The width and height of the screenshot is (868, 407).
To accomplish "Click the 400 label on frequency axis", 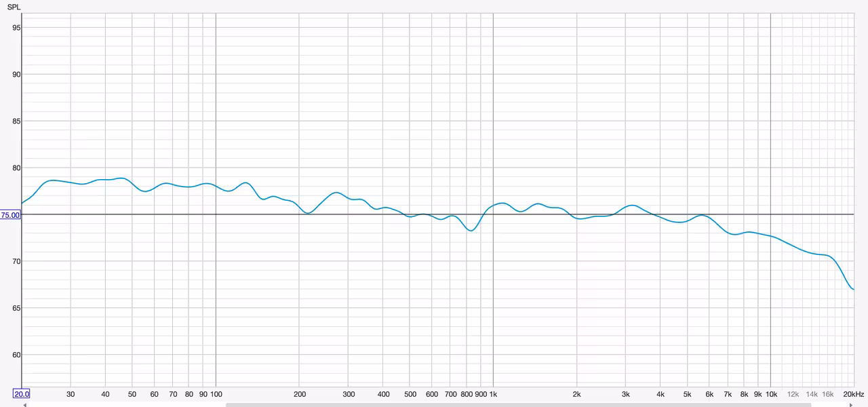I will click(x=383, y=394).
